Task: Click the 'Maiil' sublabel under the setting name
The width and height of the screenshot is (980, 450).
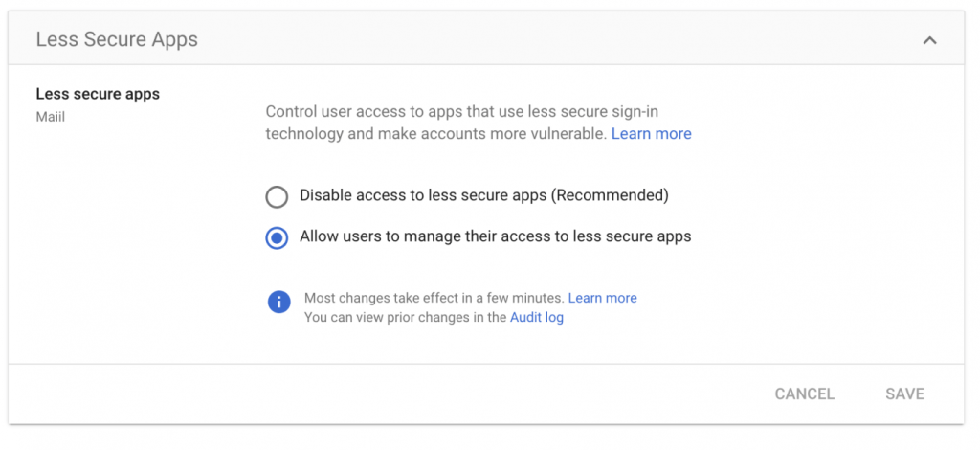Action: (51, 116)
